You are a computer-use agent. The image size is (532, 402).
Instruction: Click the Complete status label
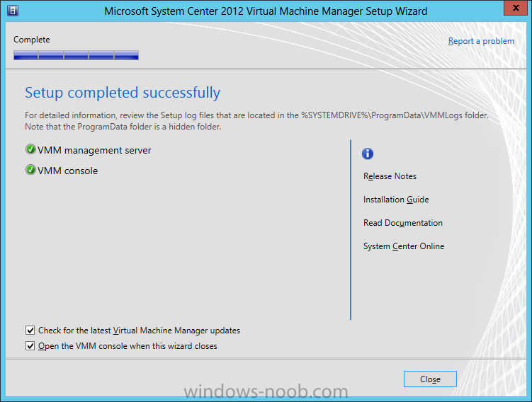pos(32,40)
